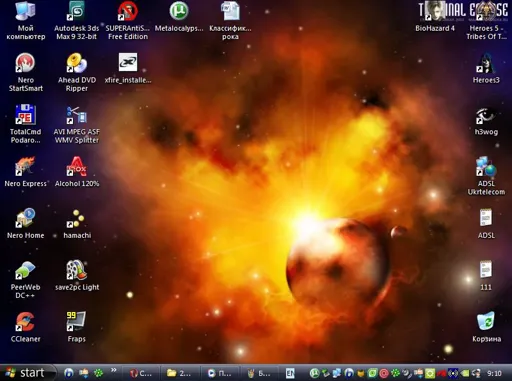This screenshot has height=381, width=512.
Task: Switch to the taskbar window labeled П...
Action: (x=220, y=373)
